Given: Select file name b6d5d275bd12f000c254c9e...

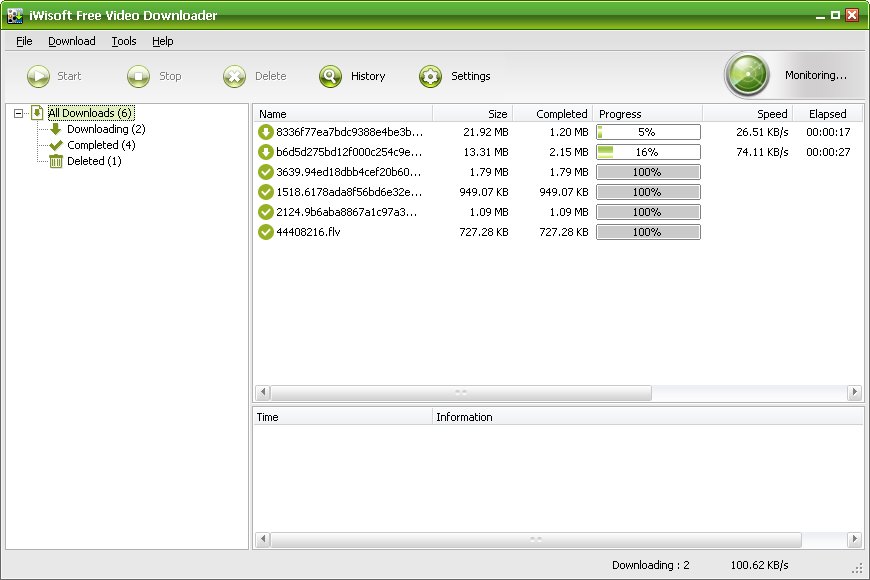Looking at the screenshot, I should coord(349,152).
